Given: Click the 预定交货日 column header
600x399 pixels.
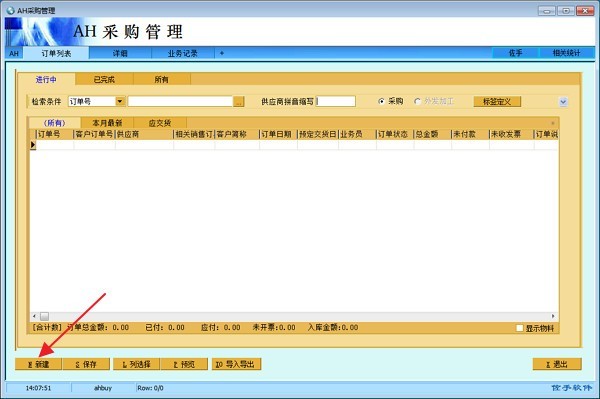Looking at the screenshot, I should tap(318, 134).
